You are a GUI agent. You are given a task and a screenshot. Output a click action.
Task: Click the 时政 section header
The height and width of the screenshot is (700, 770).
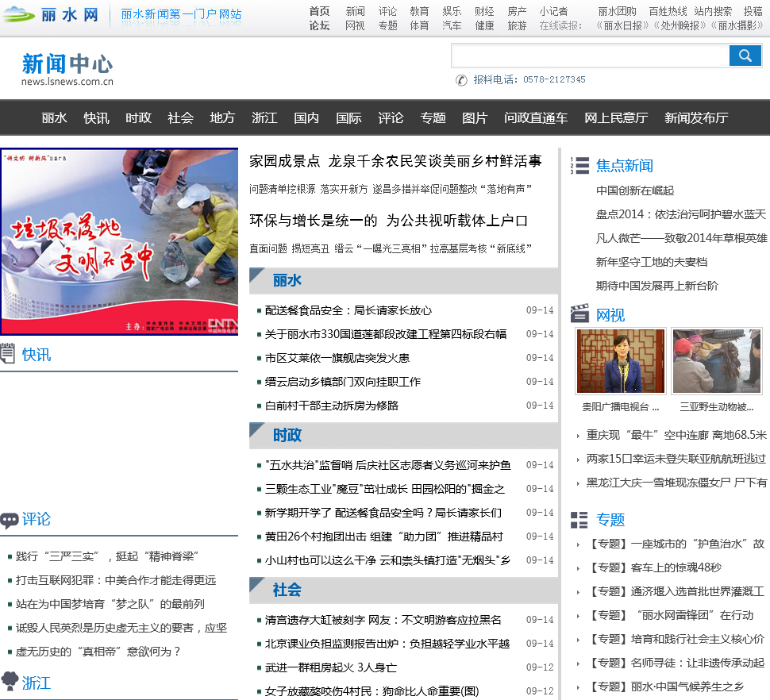click(287, 436)
